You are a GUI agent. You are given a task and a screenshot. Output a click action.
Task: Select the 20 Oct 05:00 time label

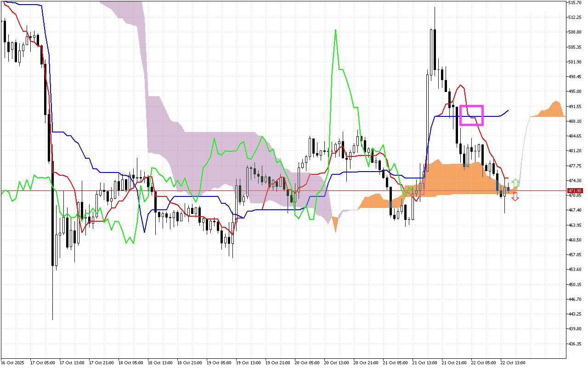[307, 362]
